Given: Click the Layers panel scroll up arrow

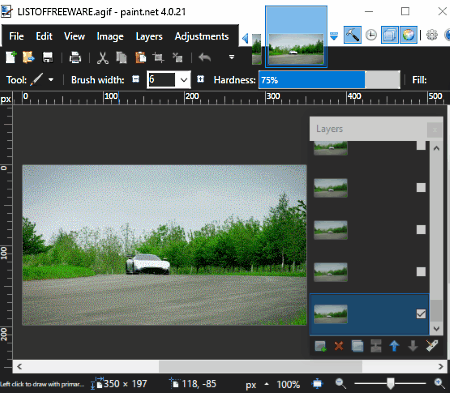Looking at the screenshot, I should click(436, 148).
